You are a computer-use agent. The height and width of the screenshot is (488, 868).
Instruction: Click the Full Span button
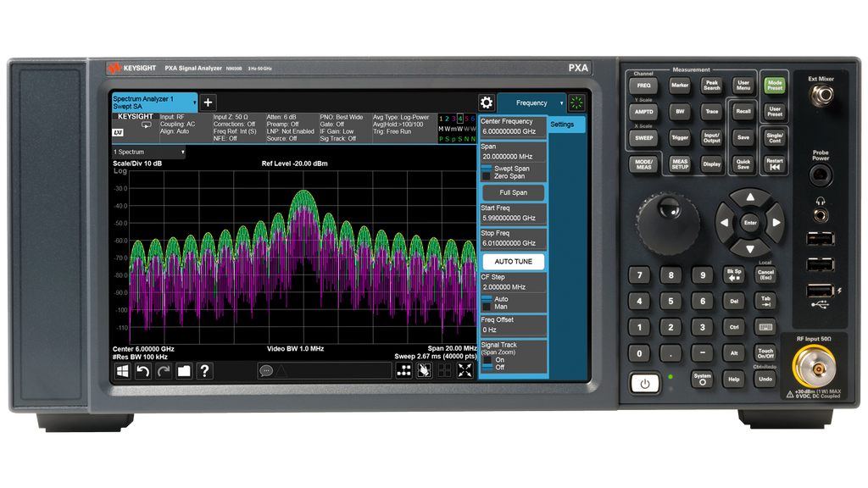512,192
